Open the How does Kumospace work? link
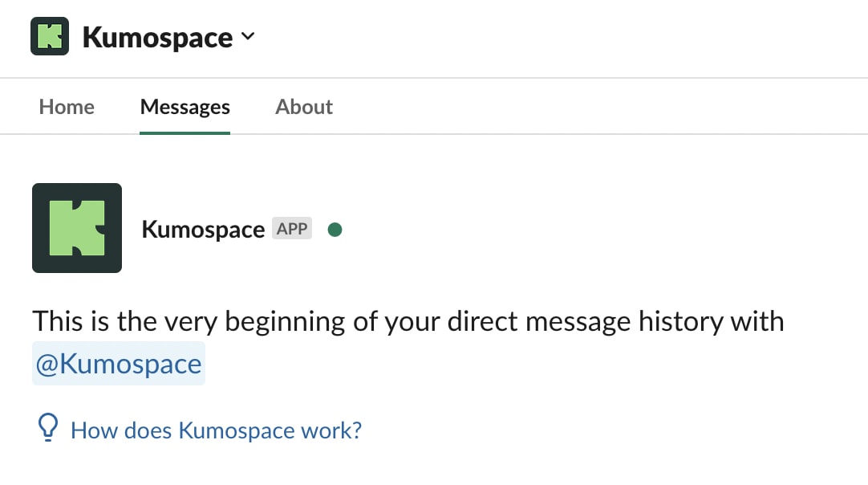This screenshot has width=868, height=485. point(216,430)
